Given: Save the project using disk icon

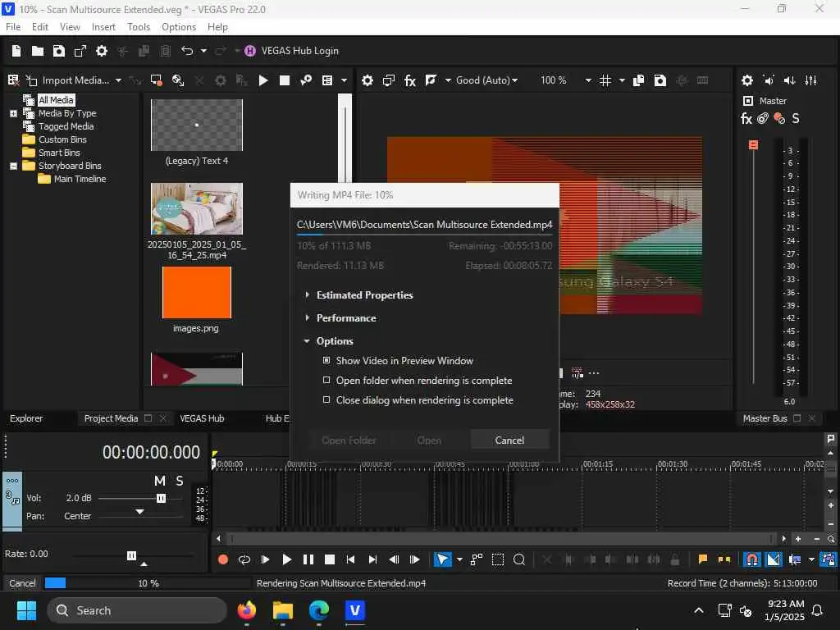Looking at the screenshot, I should click(x=59, y=51).
